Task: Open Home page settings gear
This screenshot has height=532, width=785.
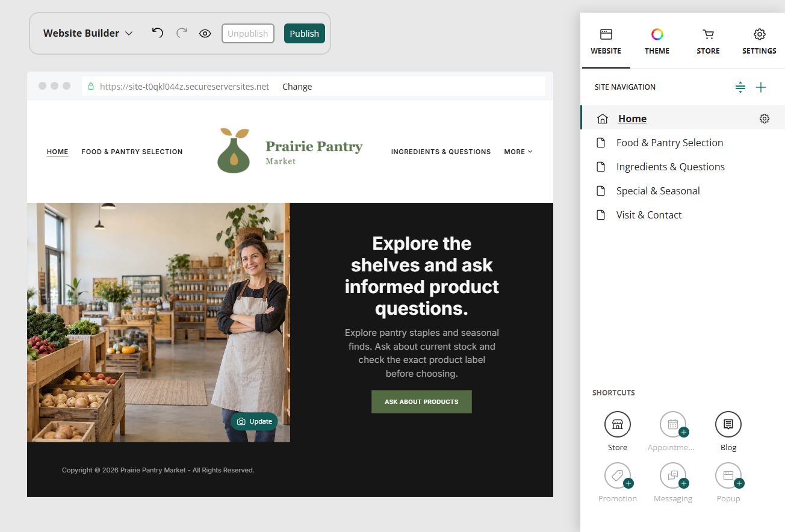Action: pyautogui.click(x=765, y=119)
